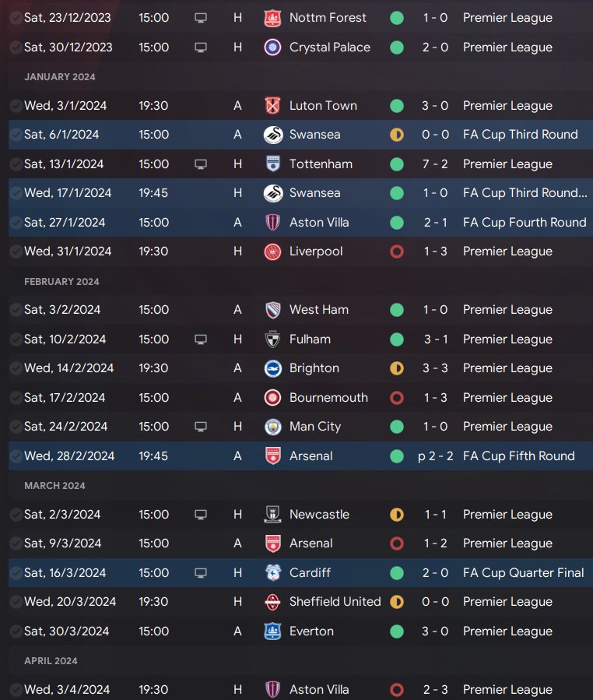Click the MARCH 2024 section header
593x700 pixels.
pyautogui.click(x=55, y=486)
